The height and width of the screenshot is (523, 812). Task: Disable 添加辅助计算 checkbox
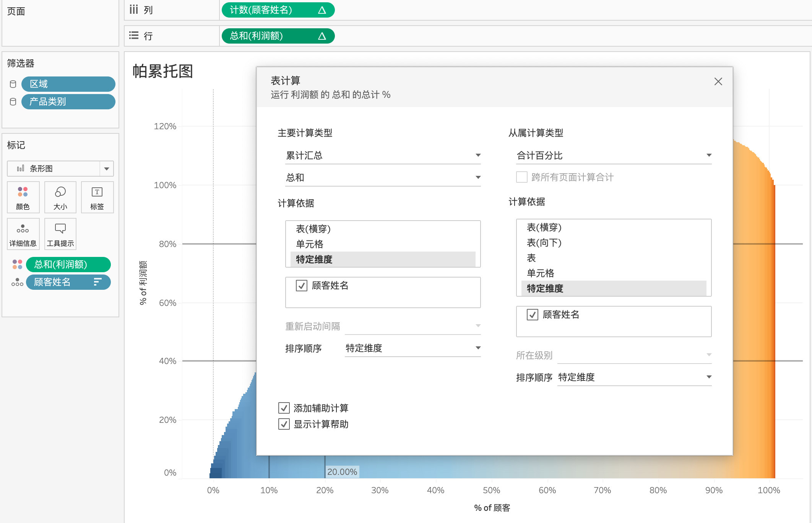pos(284,408)
